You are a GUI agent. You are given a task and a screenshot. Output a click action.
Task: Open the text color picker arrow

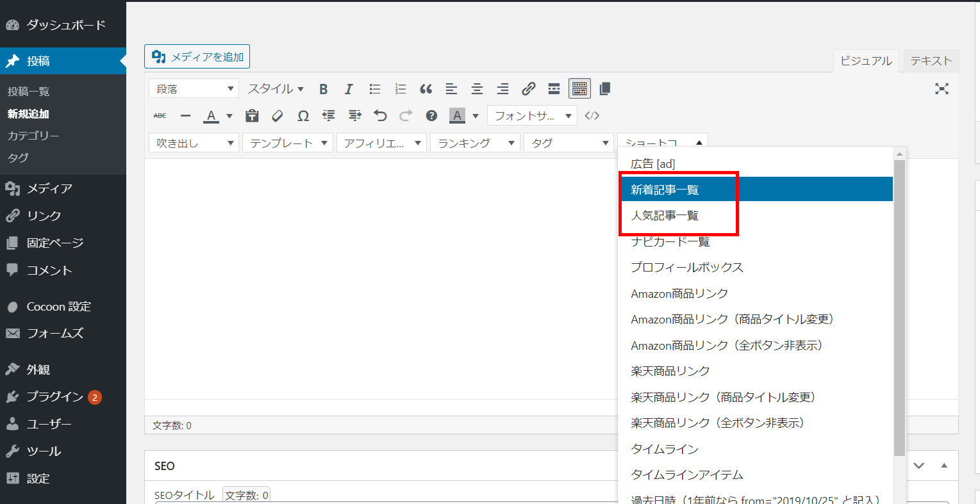[x=229, y=116]
